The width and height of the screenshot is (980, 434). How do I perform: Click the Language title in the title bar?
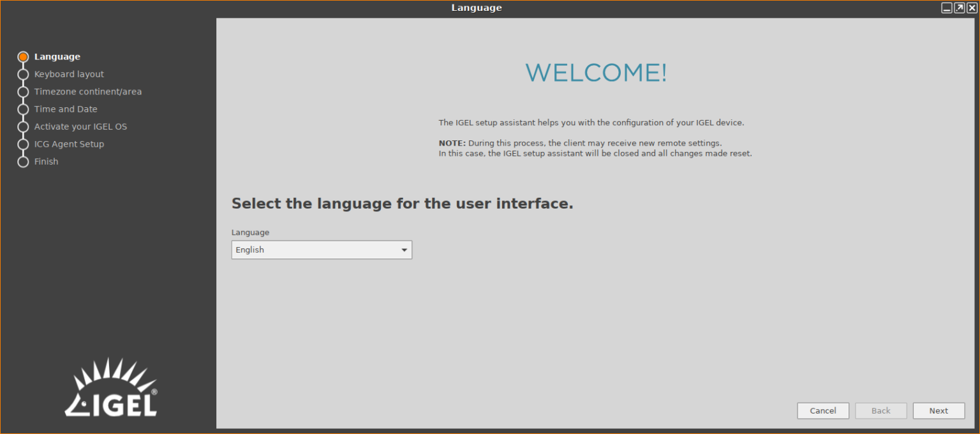(477, 8)
